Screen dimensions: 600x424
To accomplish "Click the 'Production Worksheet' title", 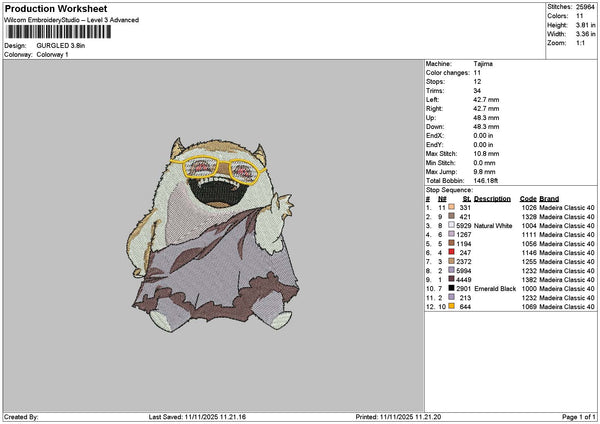I will point(56,8).
